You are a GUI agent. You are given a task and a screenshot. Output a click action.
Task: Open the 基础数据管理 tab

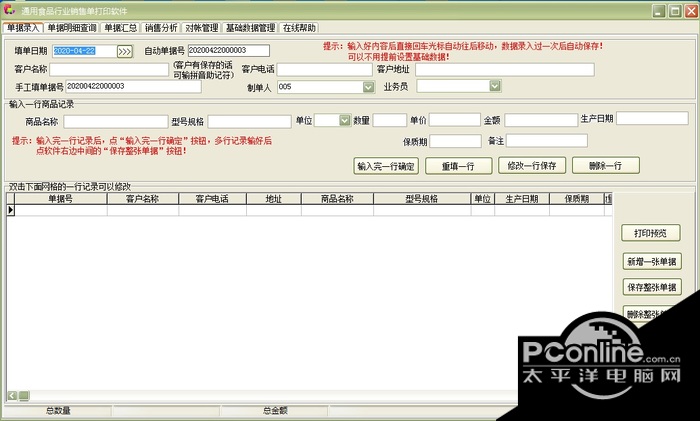pos(250,28)
